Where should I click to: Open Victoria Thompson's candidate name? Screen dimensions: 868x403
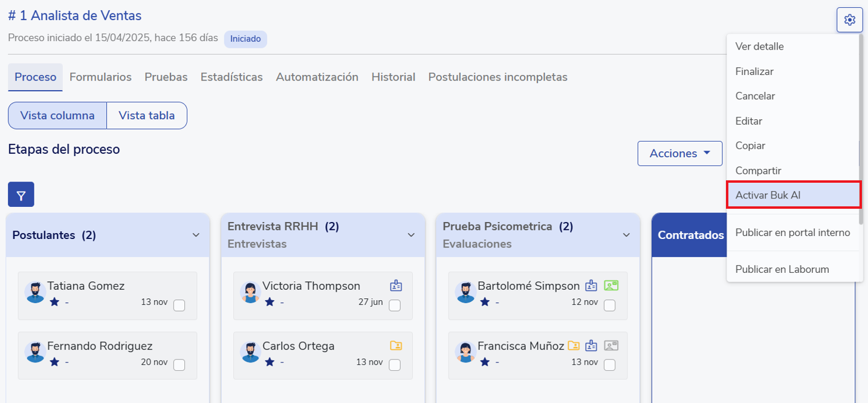tap(311, 286)
